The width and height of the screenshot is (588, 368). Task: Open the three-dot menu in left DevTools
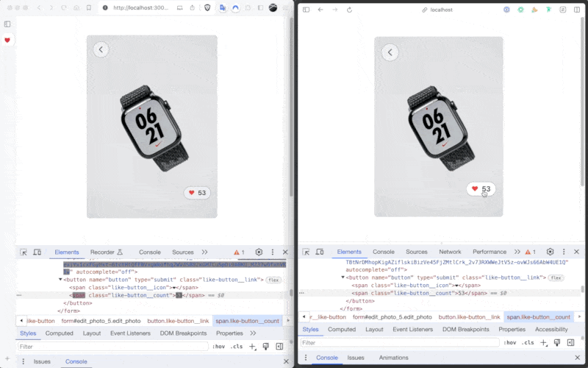pyautogui.click(x=273, y=252)
